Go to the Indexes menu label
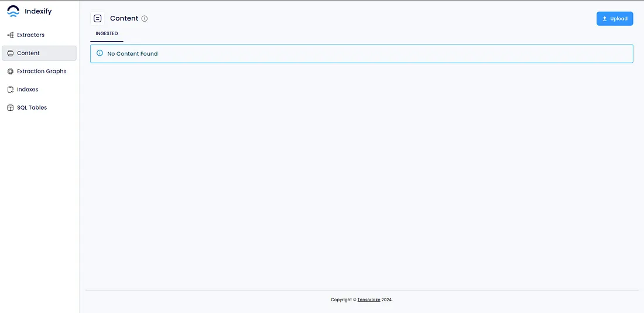 pyautogui.click(x=28, y=89)
